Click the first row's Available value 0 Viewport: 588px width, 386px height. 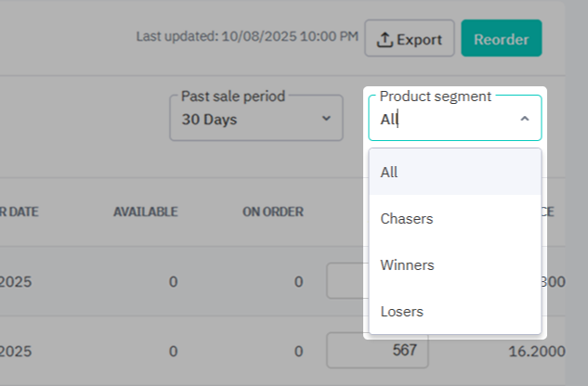tap(173, 281)
